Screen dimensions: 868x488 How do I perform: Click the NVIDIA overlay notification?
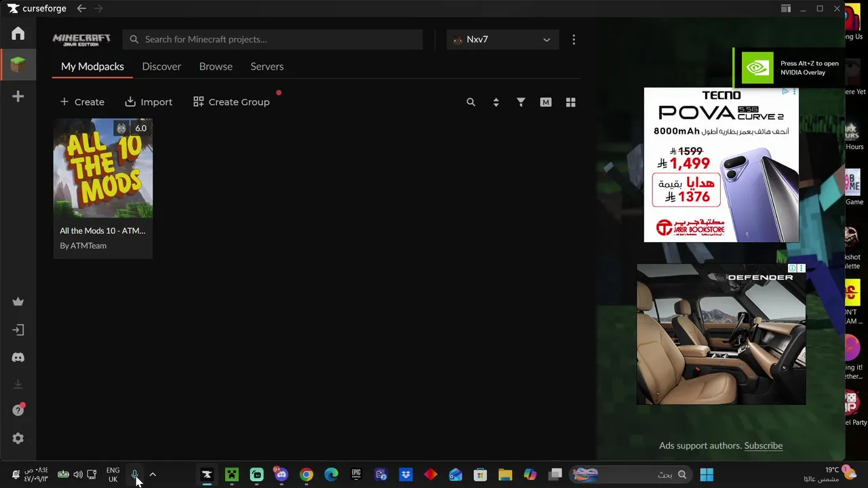pyautogui.click(x=790, y=68)
